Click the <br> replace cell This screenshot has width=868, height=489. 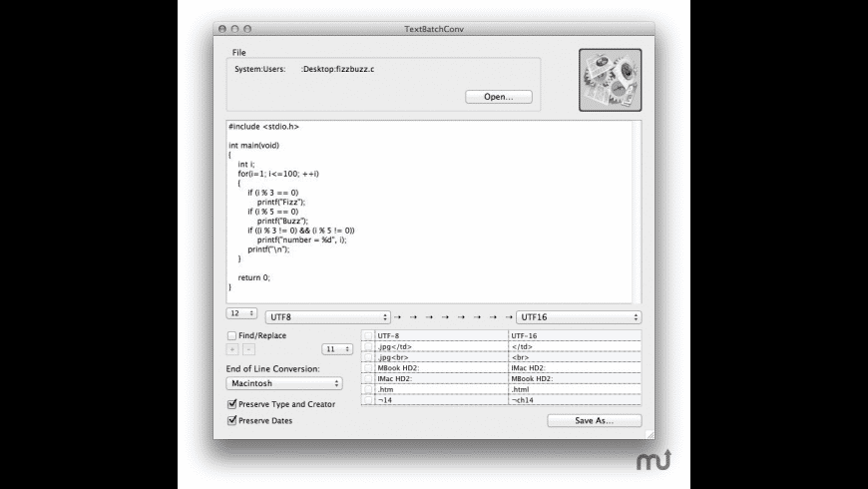[575, 357]
